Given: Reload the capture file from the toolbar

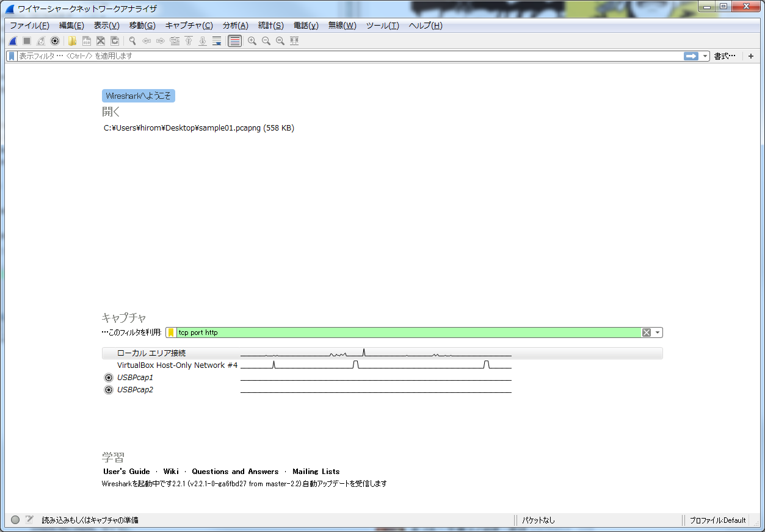Looking at the screenshot, I should click(x=115, y=41).
